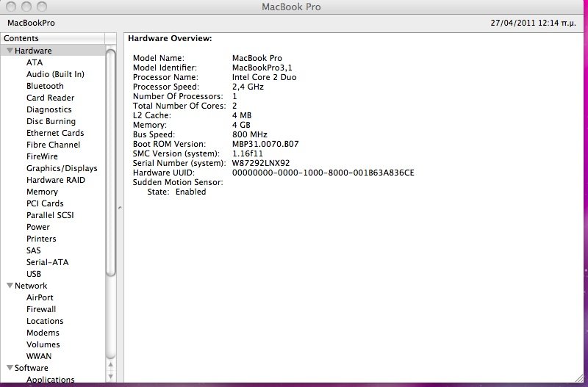Show Ethernet Cards information
The height and width of the screenshot is (387, 588).
55,133
